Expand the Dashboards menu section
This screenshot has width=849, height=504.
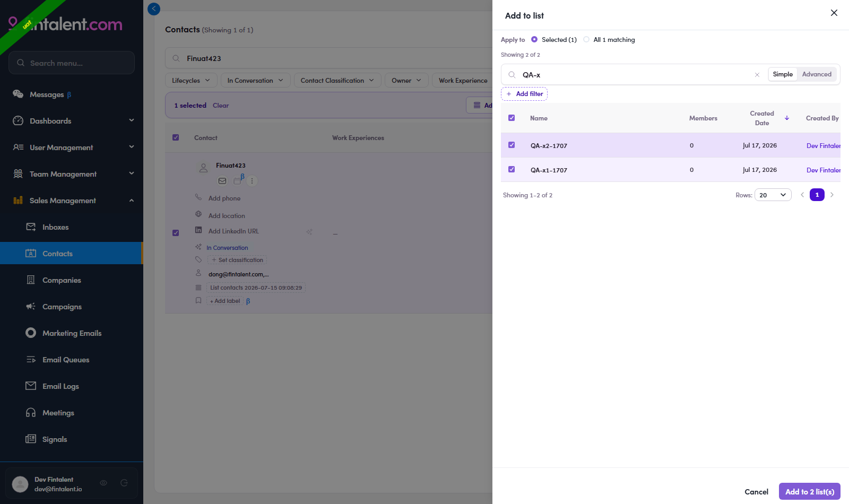point(72,121)
